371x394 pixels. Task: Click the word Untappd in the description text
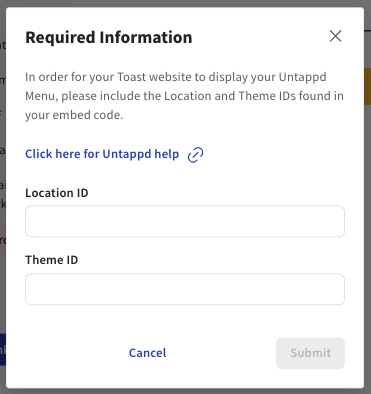303,77
